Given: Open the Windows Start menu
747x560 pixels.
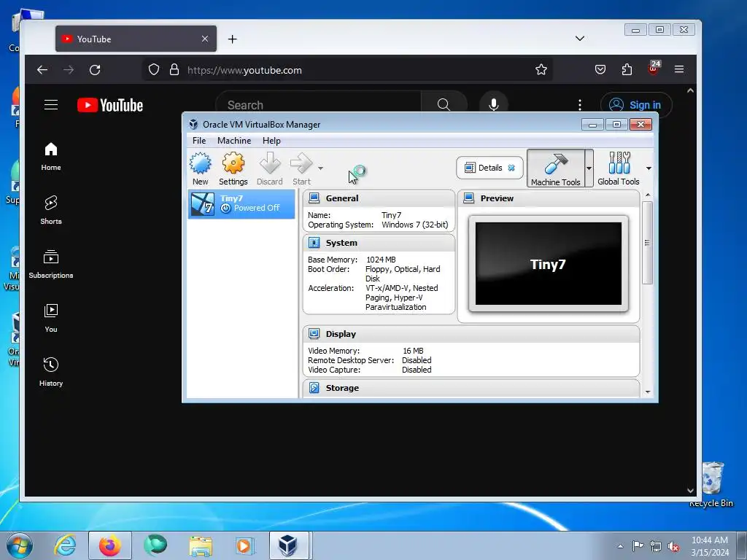Looking at the screenshot, I should coord(20,545).
